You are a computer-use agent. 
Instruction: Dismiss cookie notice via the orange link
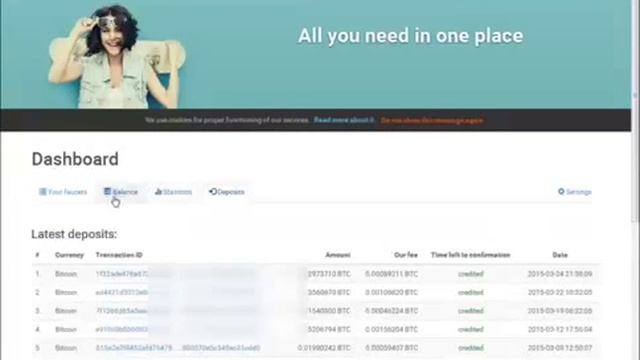[432, 120]
